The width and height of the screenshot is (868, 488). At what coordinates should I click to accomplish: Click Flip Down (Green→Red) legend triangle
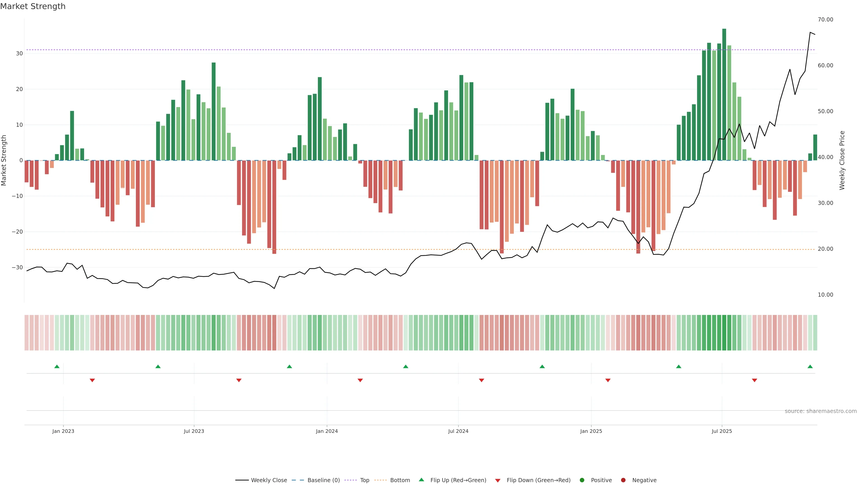(498, 480)
